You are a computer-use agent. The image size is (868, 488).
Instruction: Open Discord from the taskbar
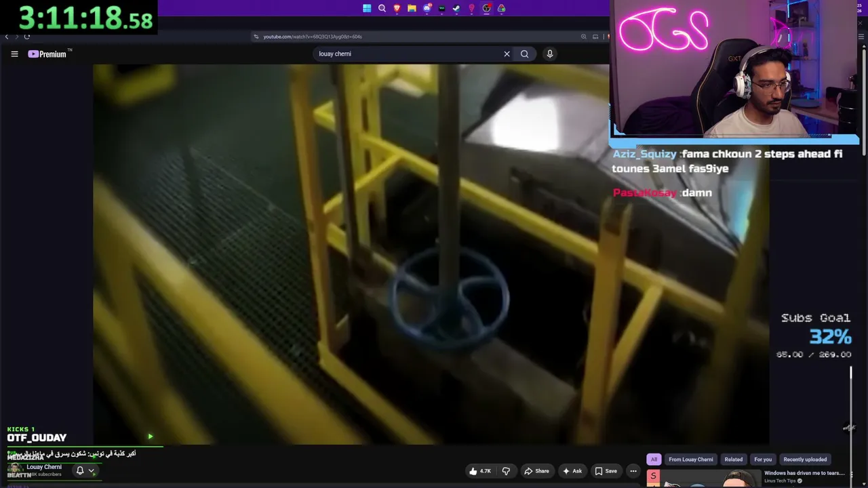pos(427,8)
